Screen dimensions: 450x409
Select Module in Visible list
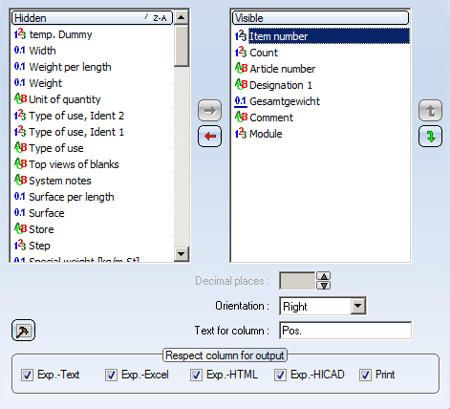pyautogui.click(x=266, y=134)
